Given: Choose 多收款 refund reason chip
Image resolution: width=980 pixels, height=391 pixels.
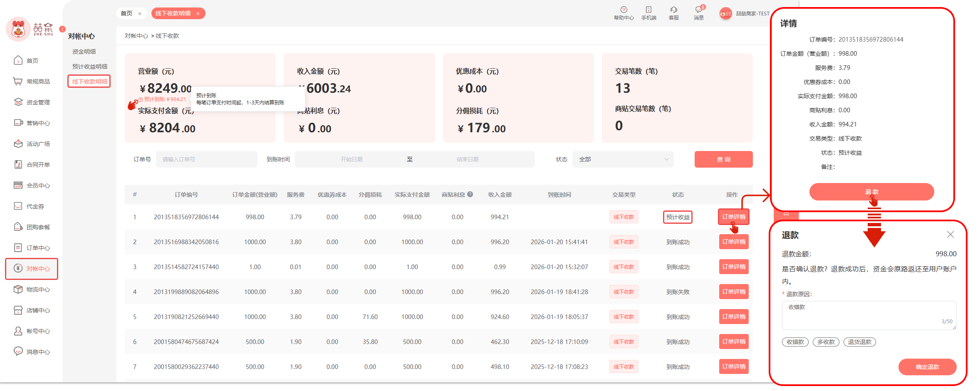Looking at the screenshot, I should click(826, 342).
